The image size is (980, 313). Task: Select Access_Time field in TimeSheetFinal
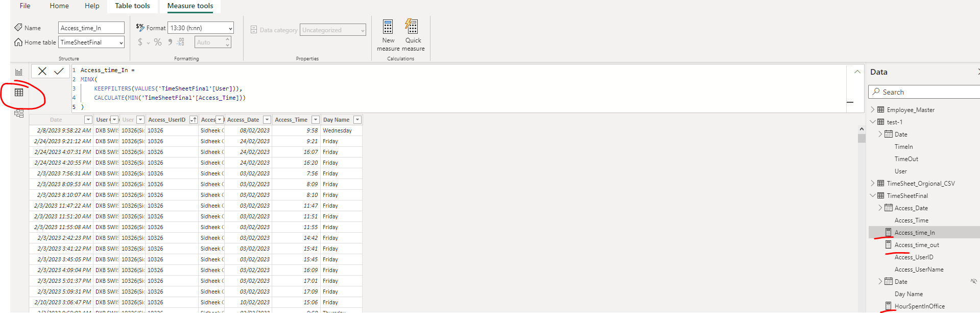[912, 220]
